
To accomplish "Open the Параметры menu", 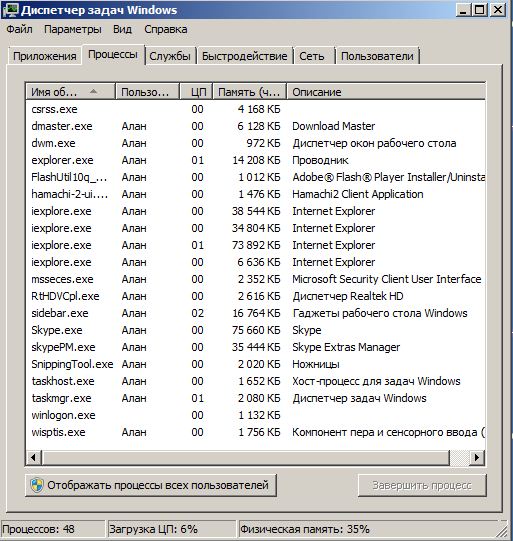I will (x=73, y=29).
